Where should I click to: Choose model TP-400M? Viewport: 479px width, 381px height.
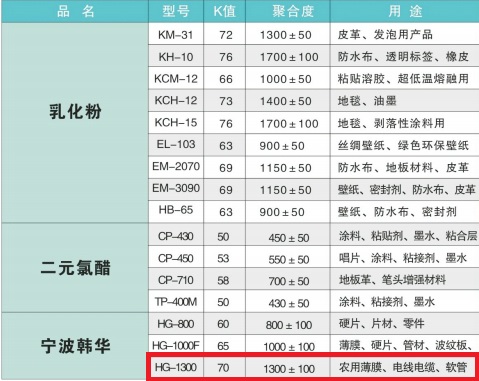click(x=176, y=302)
